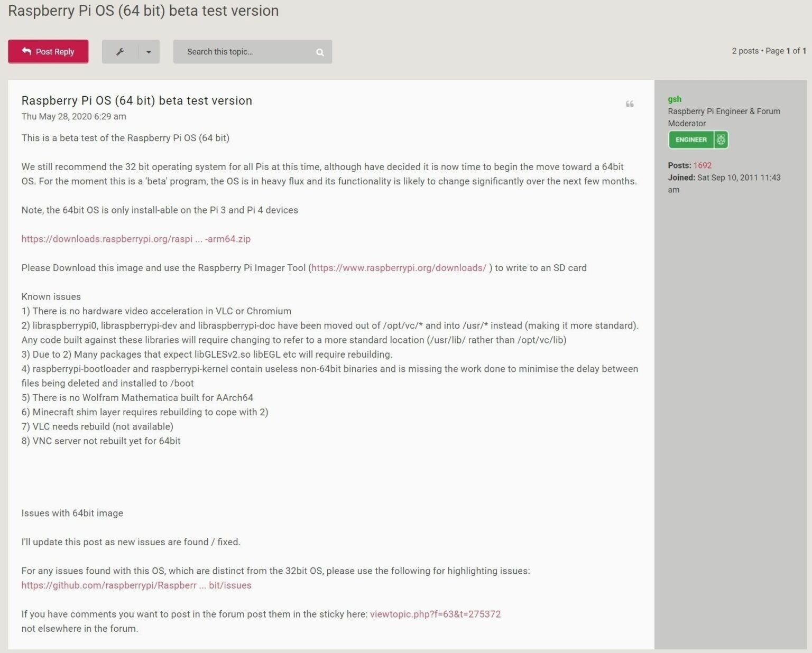This screenshot has width=812, height=653.
Task: Open topic tools wrench icon
Action: pos(120,52)
